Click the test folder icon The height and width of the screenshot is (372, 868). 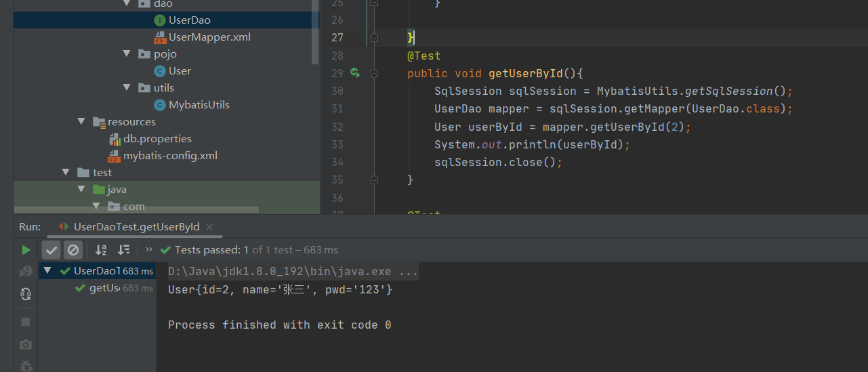coord(83,173)
